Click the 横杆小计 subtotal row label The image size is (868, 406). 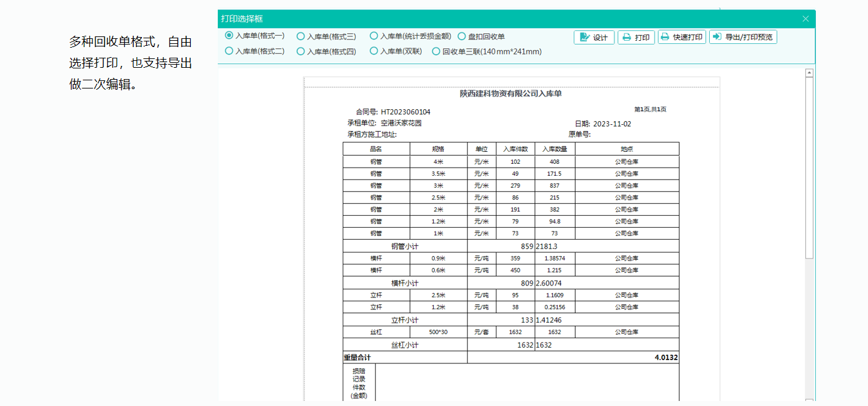(405, 283)
